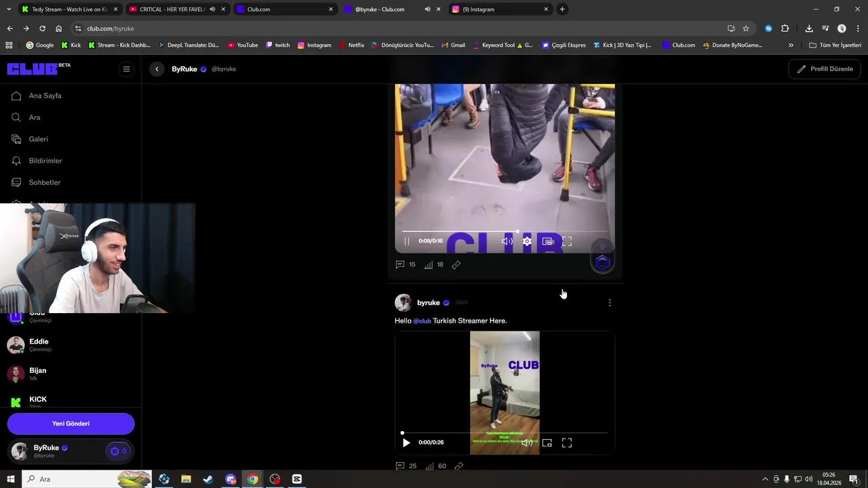
Task: Click the CLUB beta logo
Action: pos(39,68)
